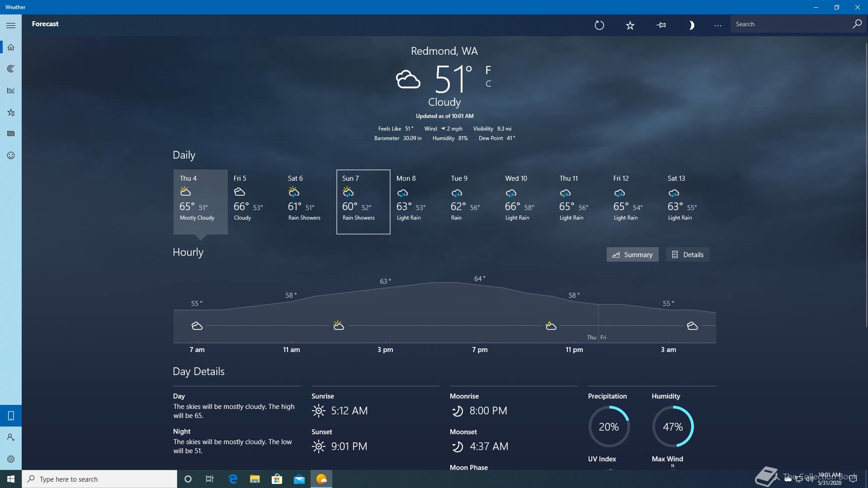
Task: Select Sat 6 daily forecast
Action: click(309, 202)
